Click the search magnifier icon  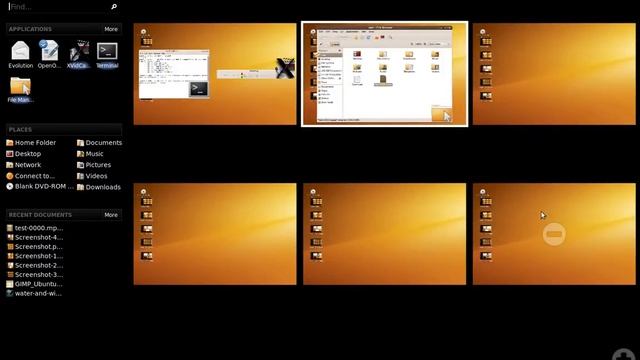point(114,7)
